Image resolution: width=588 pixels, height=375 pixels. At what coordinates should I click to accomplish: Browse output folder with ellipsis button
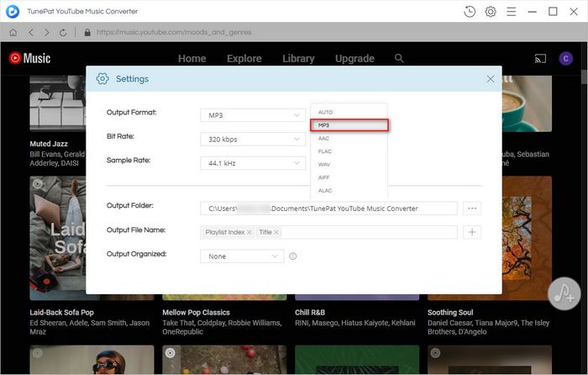click(472, 209)
